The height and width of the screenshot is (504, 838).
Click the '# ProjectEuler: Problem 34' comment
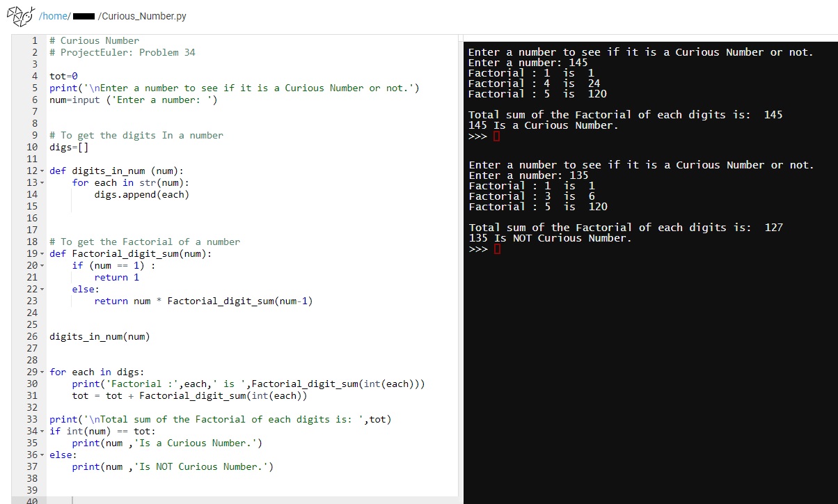click(x=122, y=52)
